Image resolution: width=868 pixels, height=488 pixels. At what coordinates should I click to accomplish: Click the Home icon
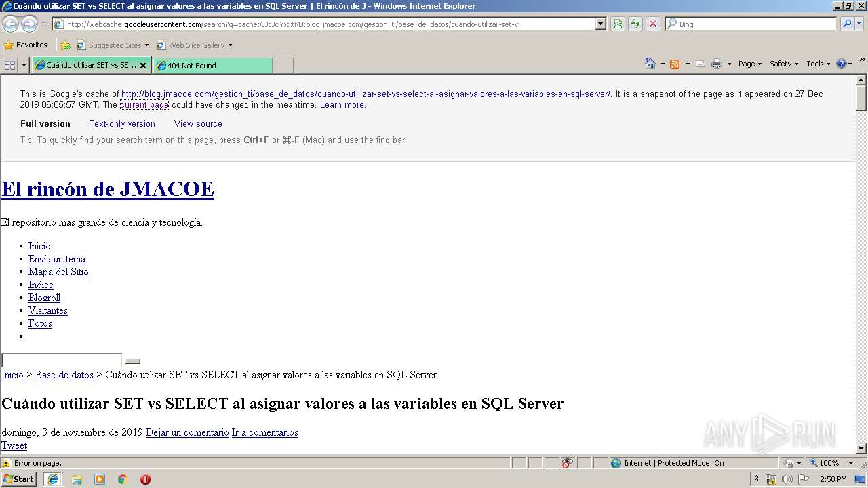pyautogui.click(x=650, y=64)
